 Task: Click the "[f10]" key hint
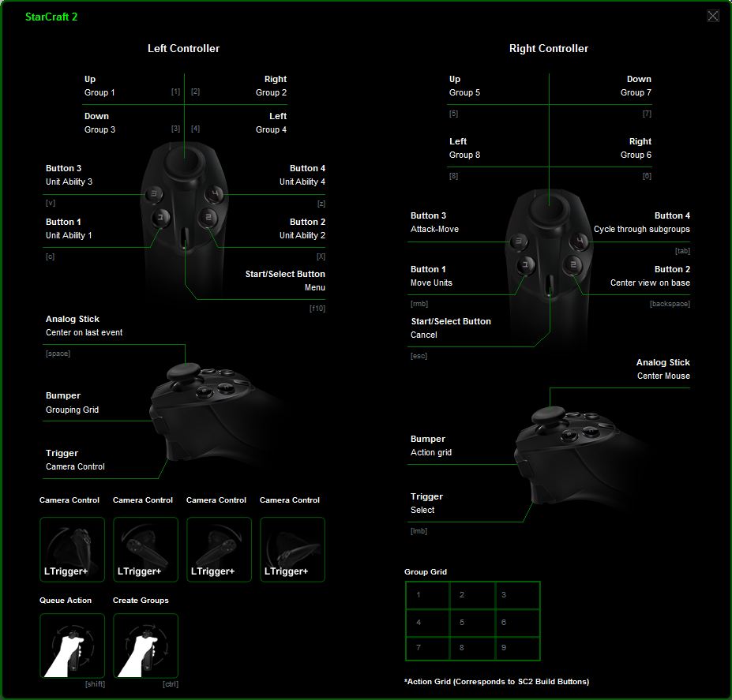(x=317, y=309)
